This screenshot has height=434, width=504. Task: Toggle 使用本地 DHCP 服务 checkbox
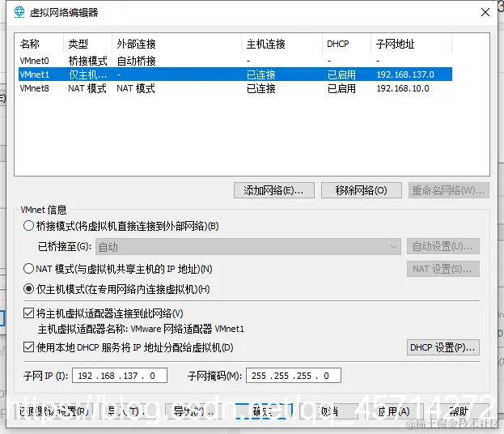coord(28,347)
